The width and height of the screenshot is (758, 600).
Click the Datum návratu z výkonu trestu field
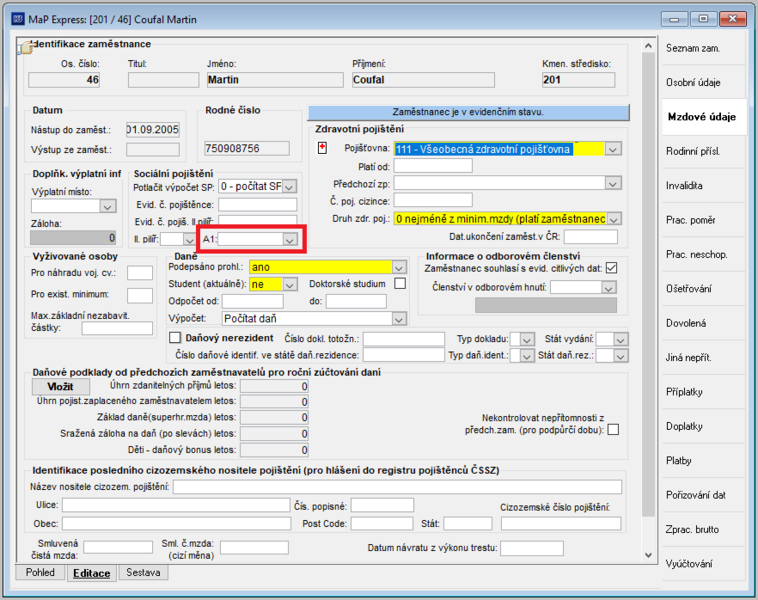[x=532, y=548]
